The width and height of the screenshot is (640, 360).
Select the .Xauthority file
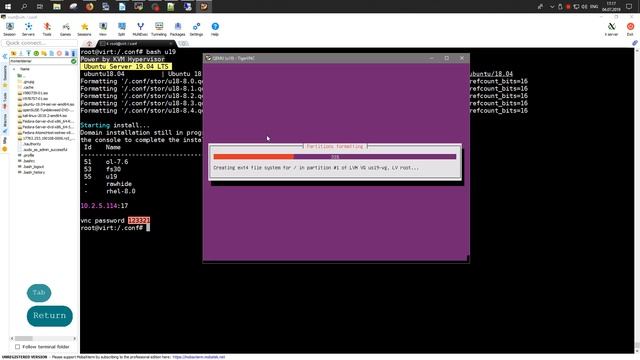pos(29,144)
